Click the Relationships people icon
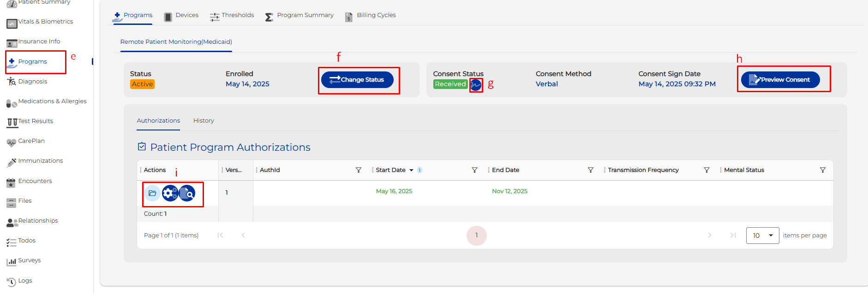Screen dimensions: 868x295 click(x=12, y=223)
